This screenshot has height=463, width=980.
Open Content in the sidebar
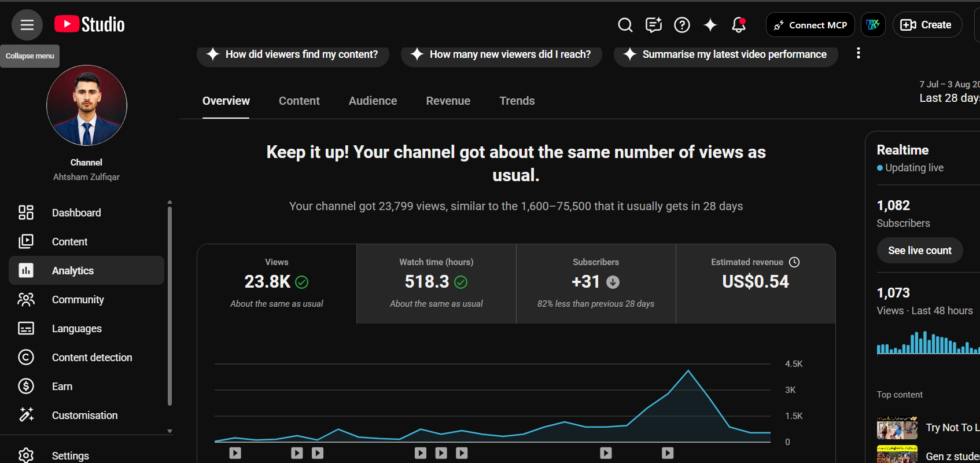coord(87,241)
